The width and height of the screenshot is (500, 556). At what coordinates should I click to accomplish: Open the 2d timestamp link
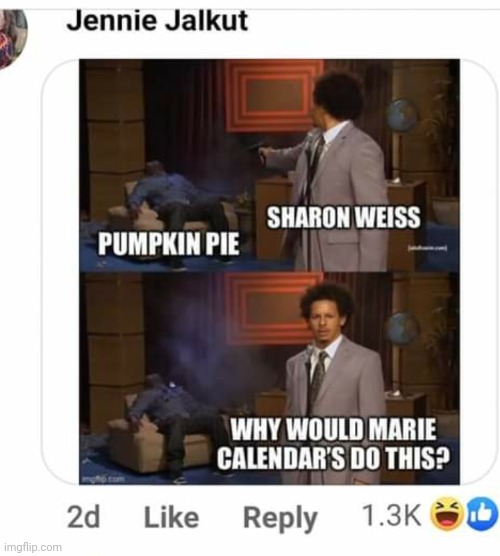point(83,517)
